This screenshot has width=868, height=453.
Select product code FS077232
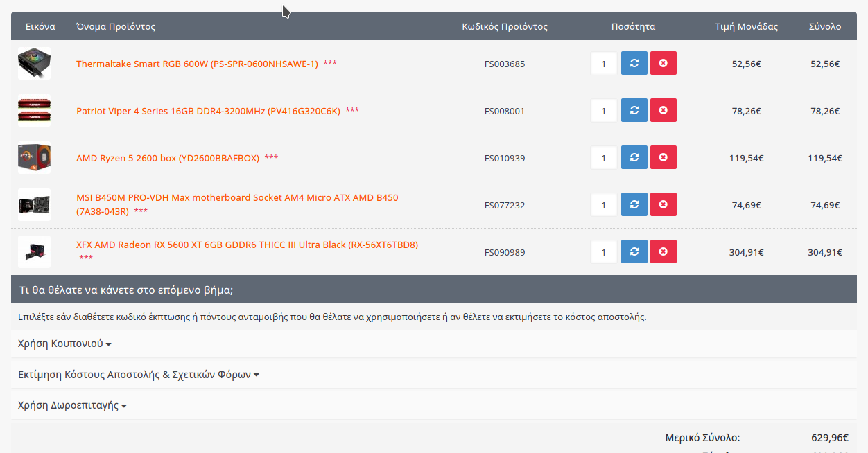pos(505,205)
